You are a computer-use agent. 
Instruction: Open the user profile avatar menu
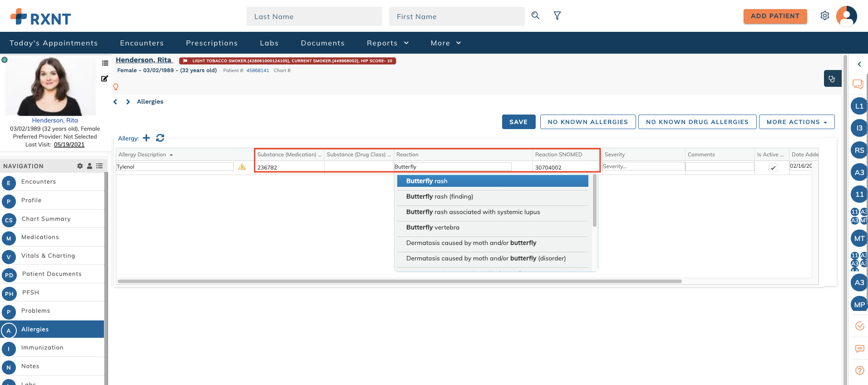click(847, 16)
